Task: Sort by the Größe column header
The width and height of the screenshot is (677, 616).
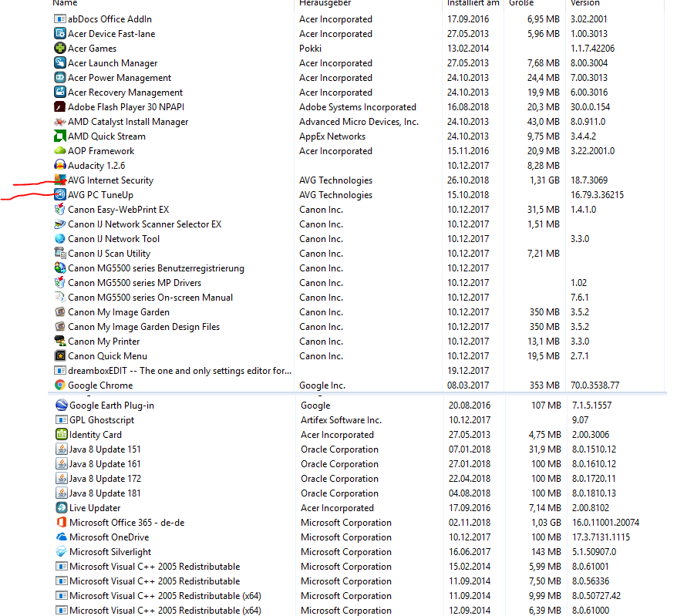Action: pyautogui.click(x=521, y=3)
